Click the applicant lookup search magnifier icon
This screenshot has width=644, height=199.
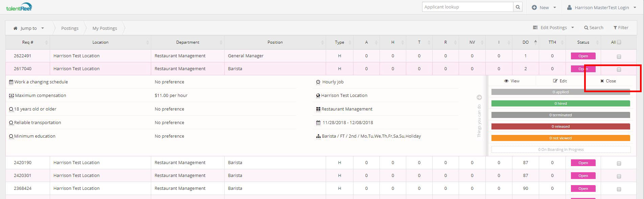click(517, 7)
